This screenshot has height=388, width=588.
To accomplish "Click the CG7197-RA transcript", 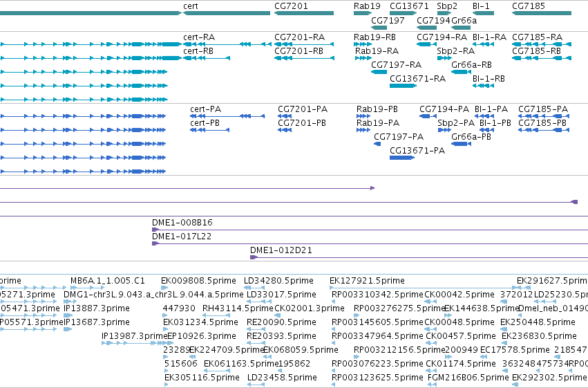I will click(x=379, y=72).
